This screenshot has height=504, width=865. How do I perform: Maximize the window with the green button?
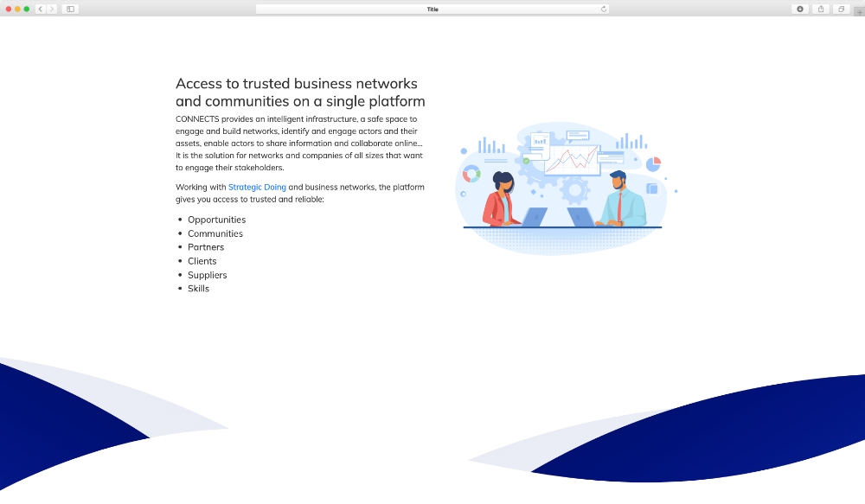click(x=26, y=9)
